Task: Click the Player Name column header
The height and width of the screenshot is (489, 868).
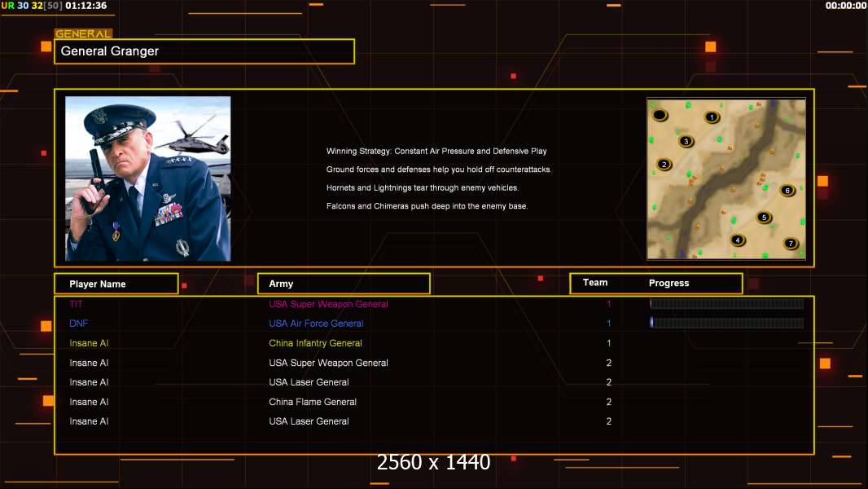Action: coord(116,284)
